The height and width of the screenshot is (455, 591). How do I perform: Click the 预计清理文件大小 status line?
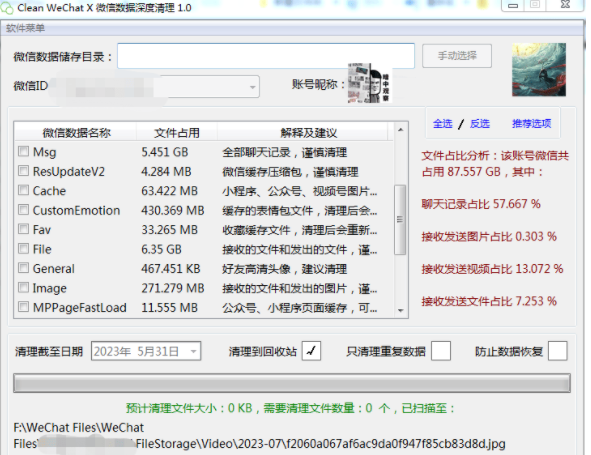point(290,408)
